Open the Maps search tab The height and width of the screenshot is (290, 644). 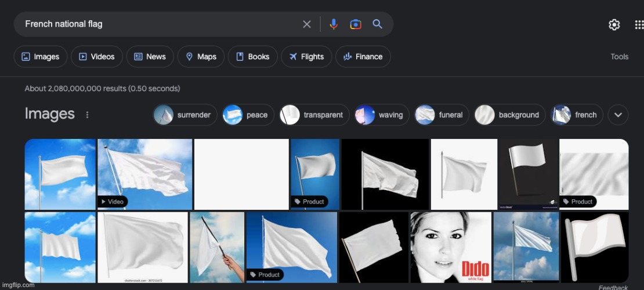point(201,56)
